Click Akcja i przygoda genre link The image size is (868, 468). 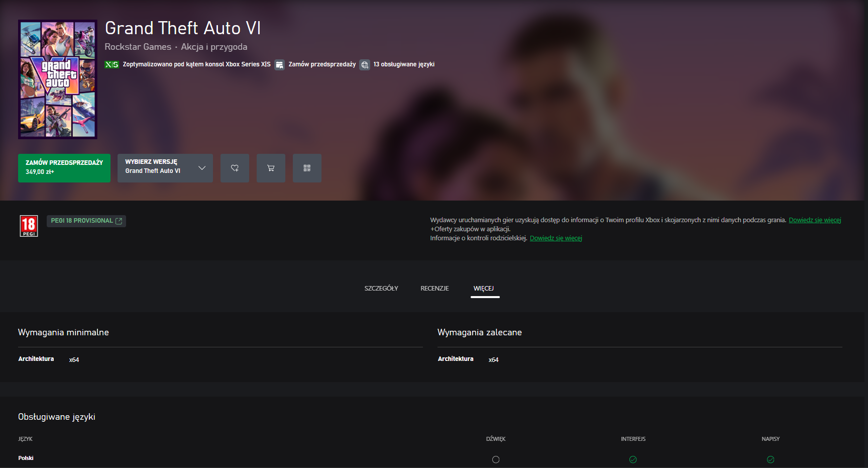click(214, 47)
